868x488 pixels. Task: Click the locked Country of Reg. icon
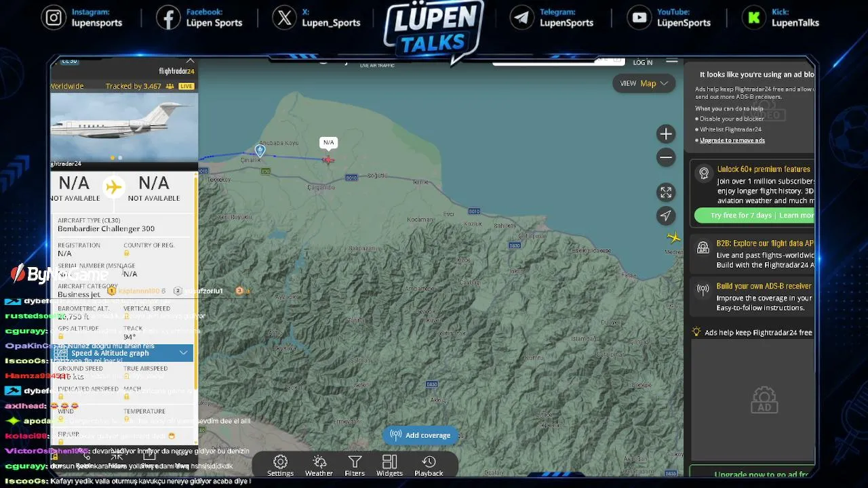(126, 253)
